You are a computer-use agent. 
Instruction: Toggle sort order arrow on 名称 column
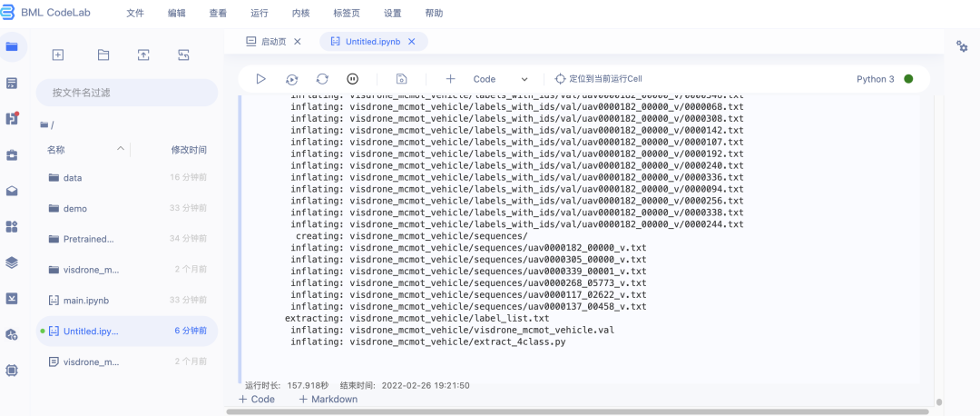[x=120, y=148]
